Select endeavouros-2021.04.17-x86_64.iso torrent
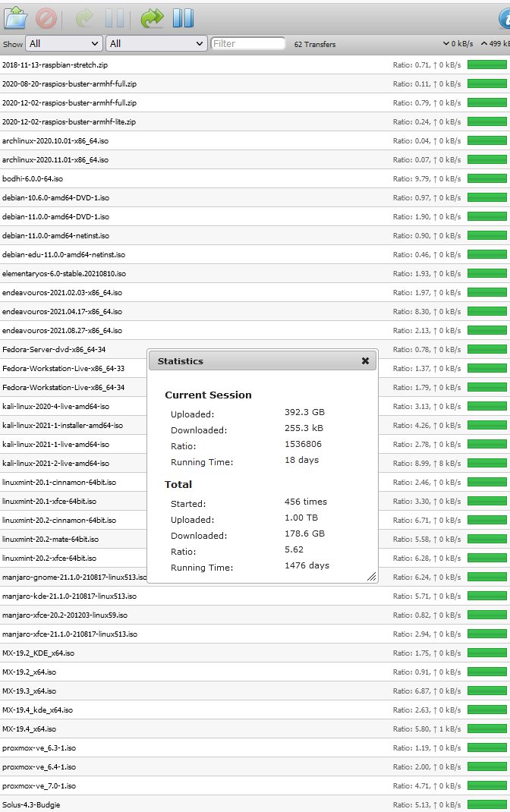 click(255, 312)
